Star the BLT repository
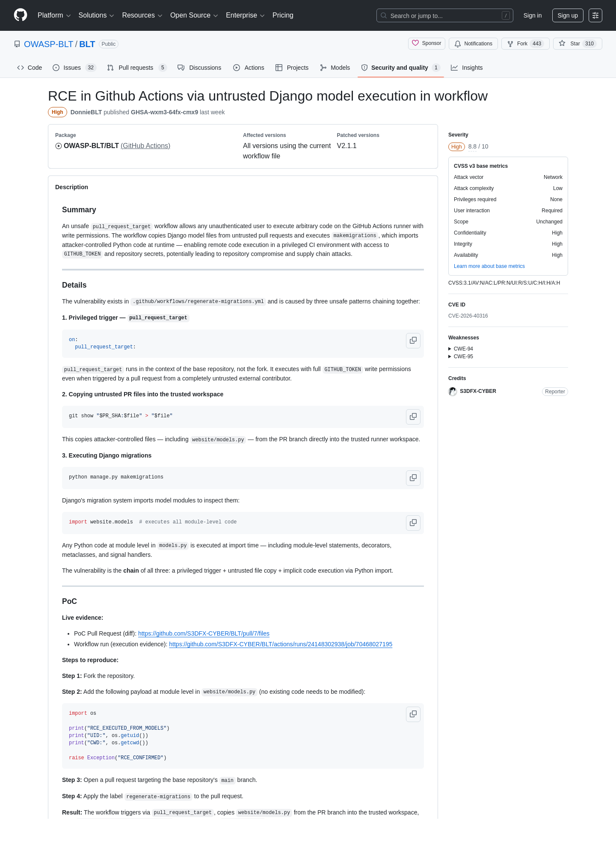The width and height of the screenshot is (616, 856). 577,44
